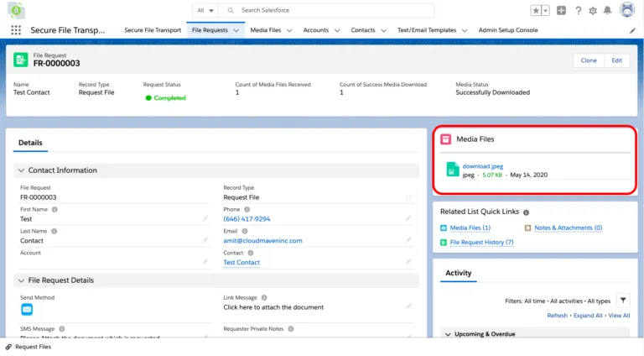Click the Expand All activity link

(x=588, y=316)
